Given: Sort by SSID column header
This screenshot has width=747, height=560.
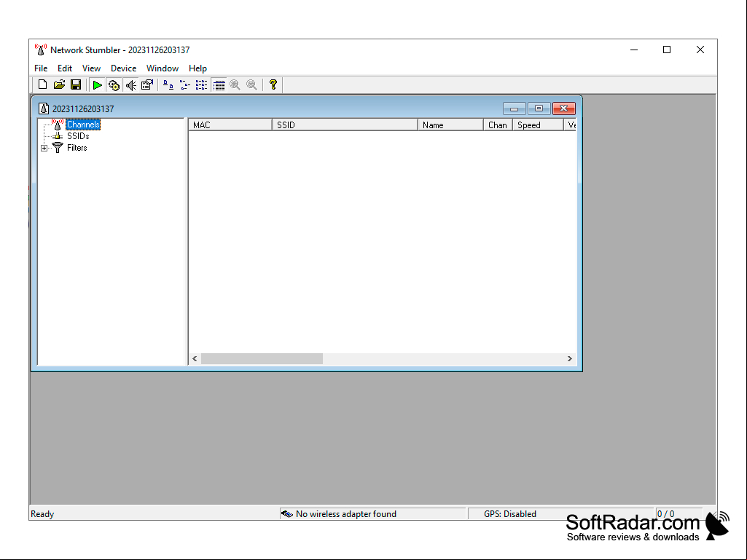Looking at the screenshot, I should pos(345,125).
